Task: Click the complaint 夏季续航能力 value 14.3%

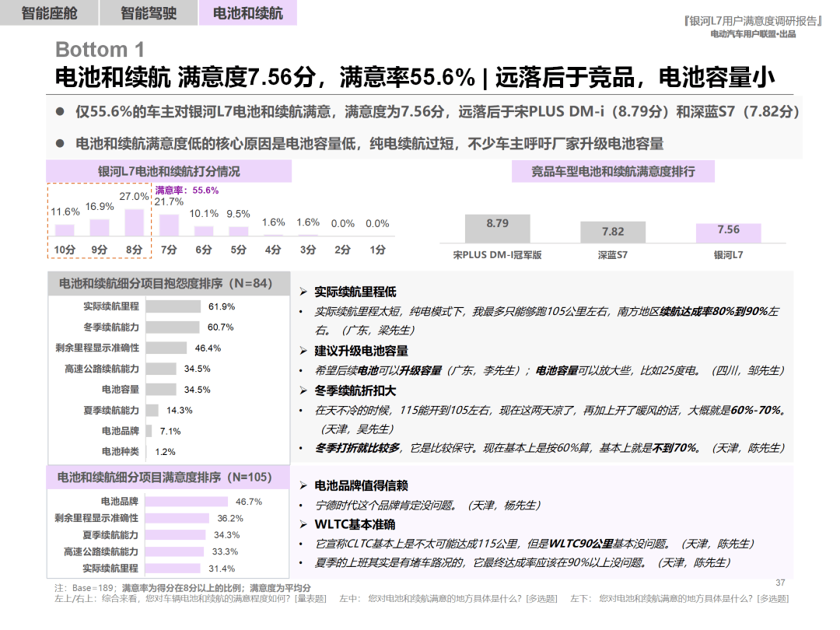Action: [x=180, y=411]
